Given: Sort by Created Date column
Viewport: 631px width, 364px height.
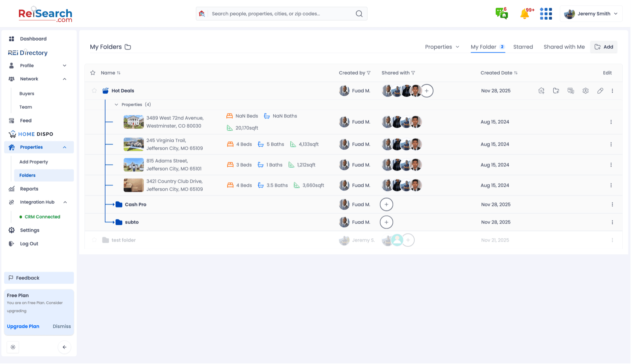Looking at the screenshot, I should pyautogui.click(x=499, y=73).
